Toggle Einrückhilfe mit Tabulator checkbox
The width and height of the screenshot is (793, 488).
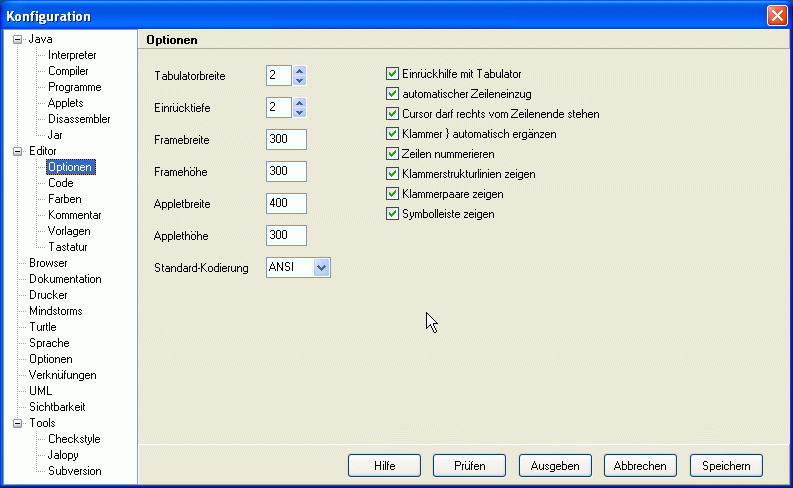[x=393, y=74]
